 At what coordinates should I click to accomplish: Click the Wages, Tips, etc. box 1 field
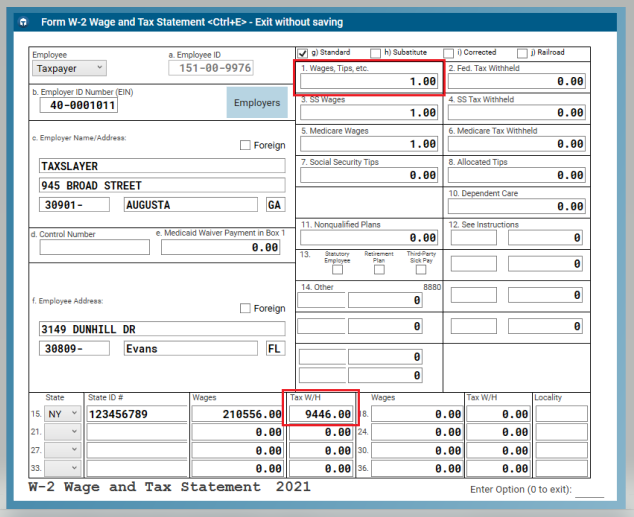369,81
